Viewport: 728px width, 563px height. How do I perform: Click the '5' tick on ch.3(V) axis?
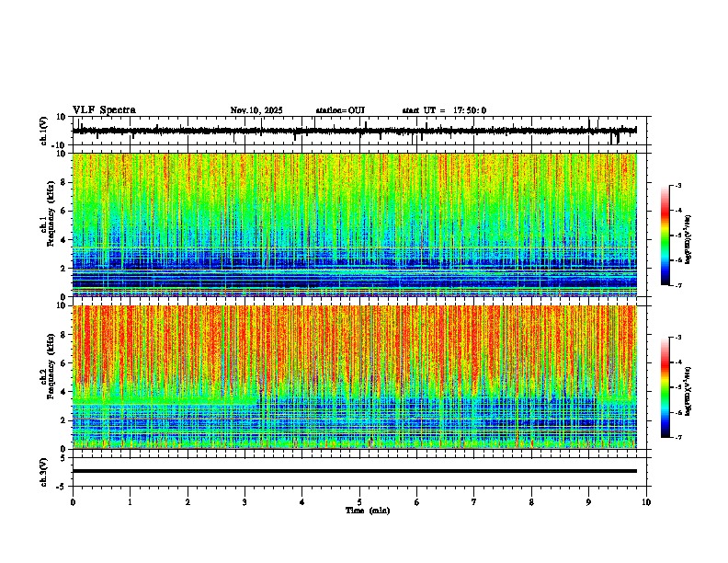pyautogui.click(x=63, y=458)
